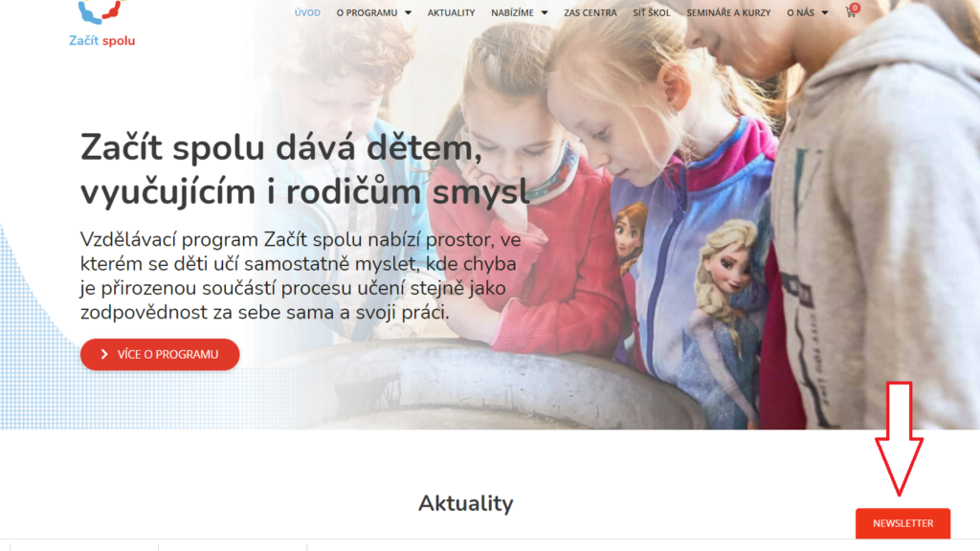Click the Nabízíme menu label
Screen dimensions: 980x551
click(513, 12)
